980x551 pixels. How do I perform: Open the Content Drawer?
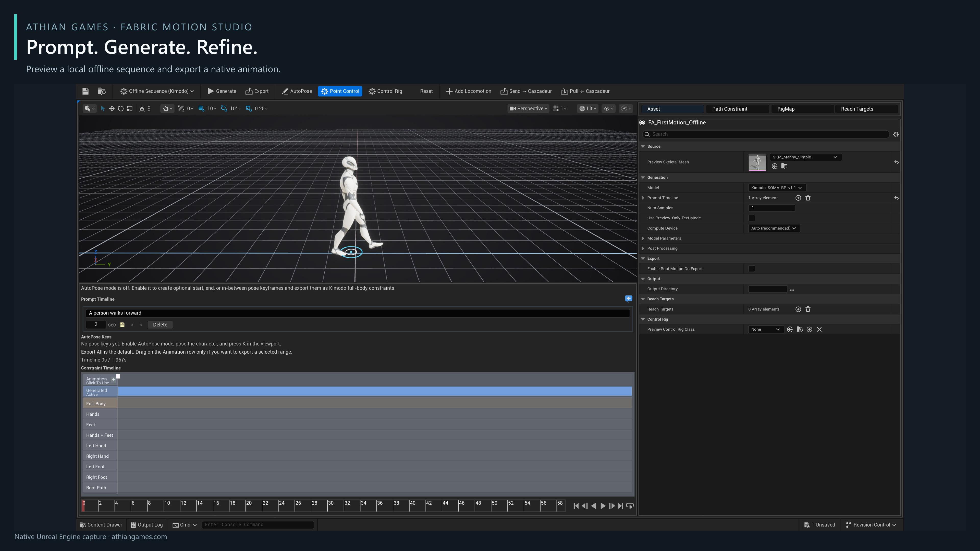click(101, 525)
